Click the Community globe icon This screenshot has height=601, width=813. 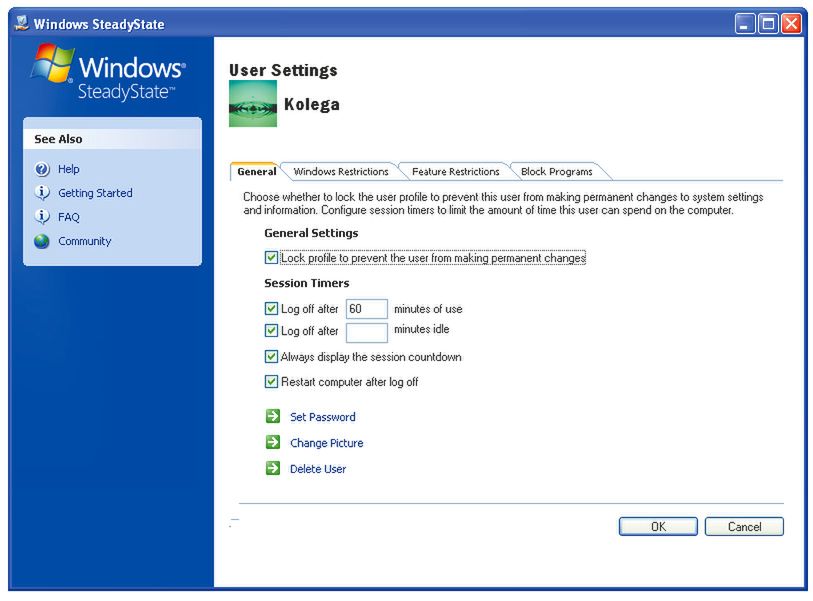click(x=42, y=241)
